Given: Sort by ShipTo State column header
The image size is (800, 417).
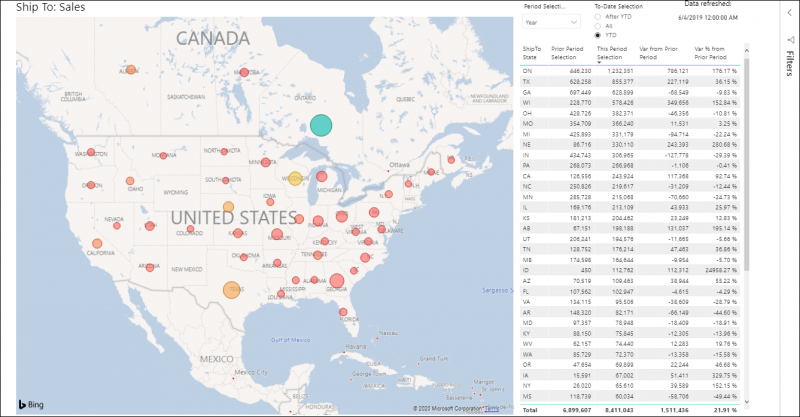Looking at the screenshot, I should [x=532, y=53].
